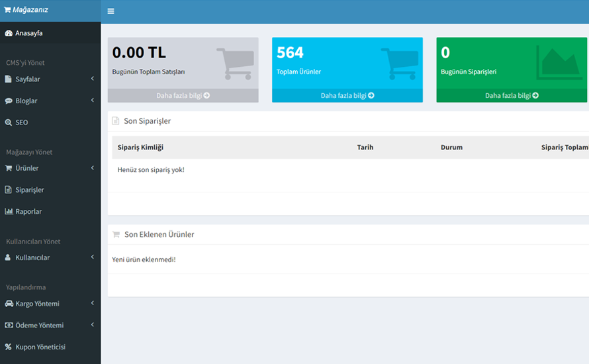The image size is (589, 364).
Task: Click the Sipariş Kimliği column header
Action: 140,147
